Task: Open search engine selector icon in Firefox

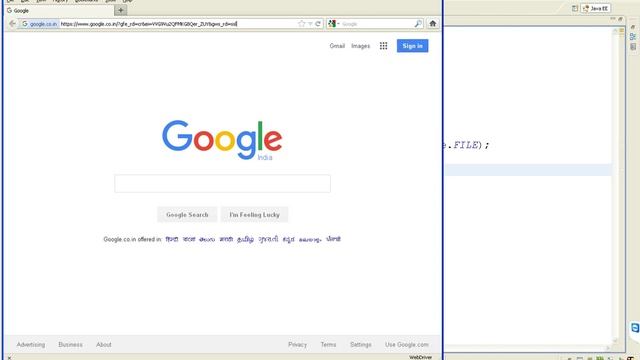Action: pyautogui.click(x=333, y=24)
